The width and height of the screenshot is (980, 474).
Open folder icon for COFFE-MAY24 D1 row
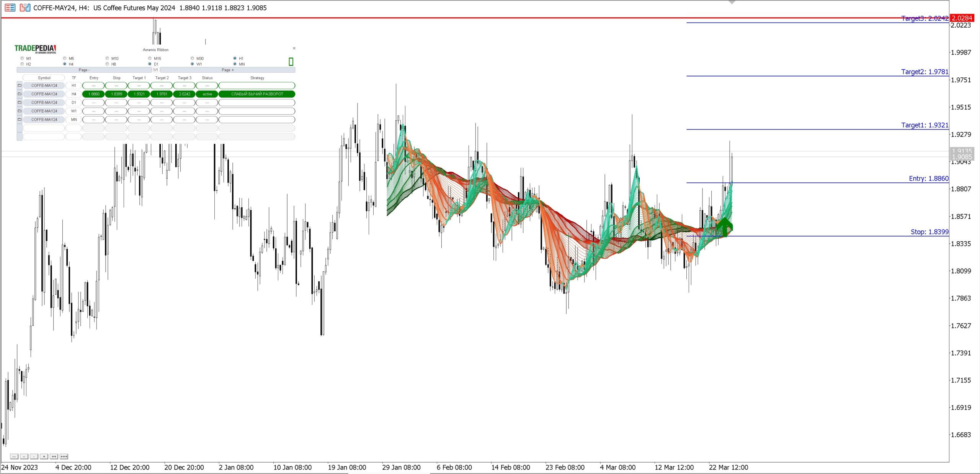[20, 102]
